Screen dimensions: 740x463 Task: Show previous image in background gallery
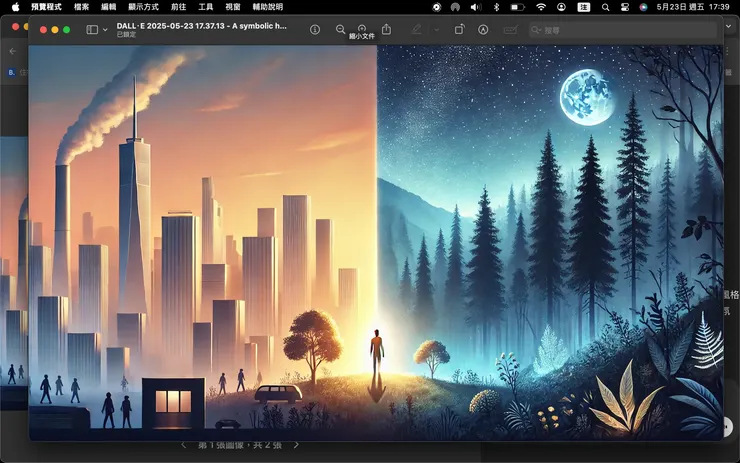point(184,445)
